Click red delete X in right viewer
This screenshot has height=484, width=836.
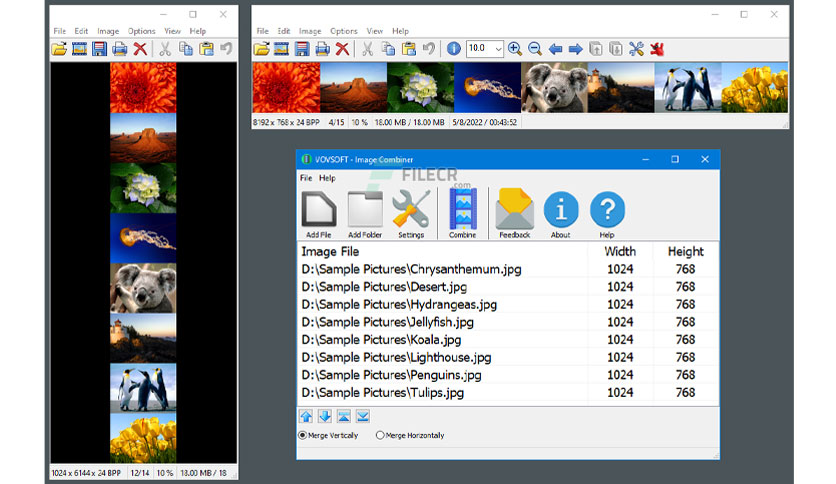[x=342, y=49]
